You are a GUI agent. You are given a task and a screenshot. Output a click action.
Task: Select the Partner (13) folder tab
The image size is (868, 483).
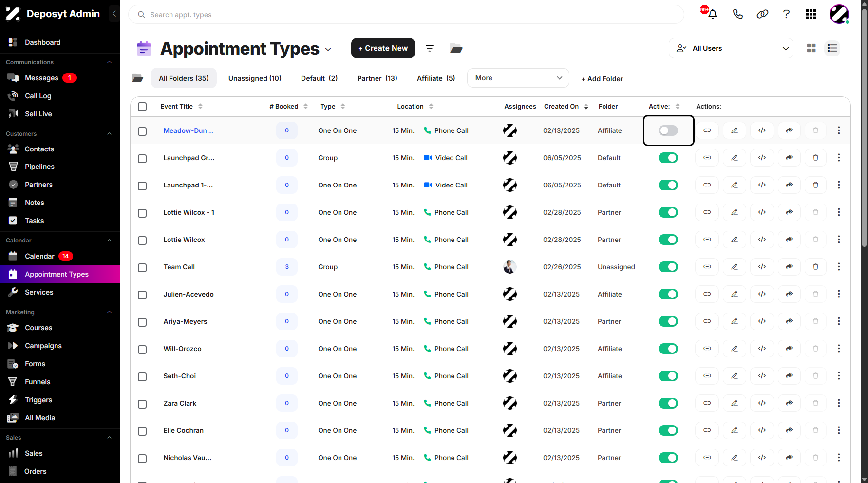click(x=377, y=78)
